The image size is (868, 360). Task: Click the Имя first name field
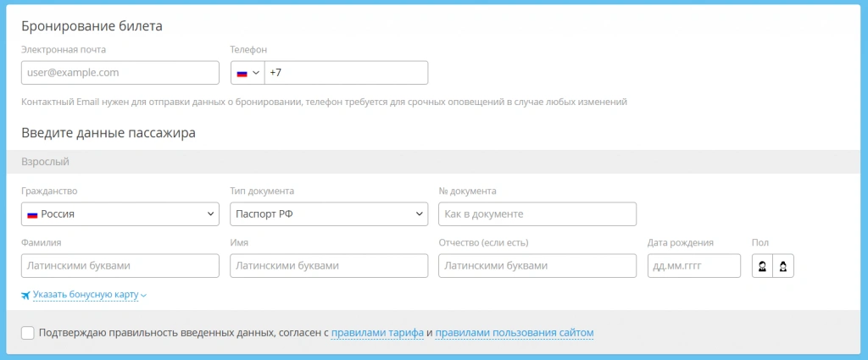[x=329, y=266]
